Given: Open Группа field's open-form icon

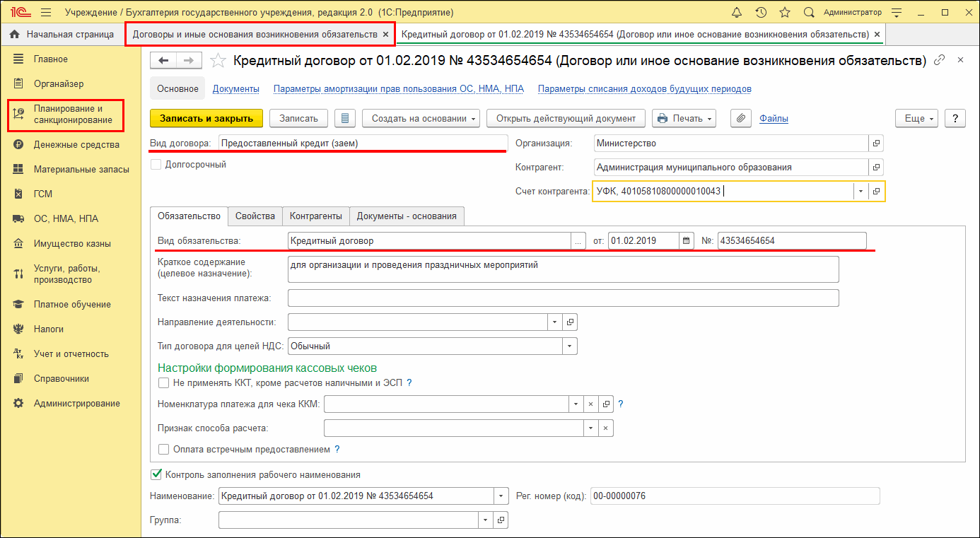Looking at the screenshot, I should click(501, 520).
